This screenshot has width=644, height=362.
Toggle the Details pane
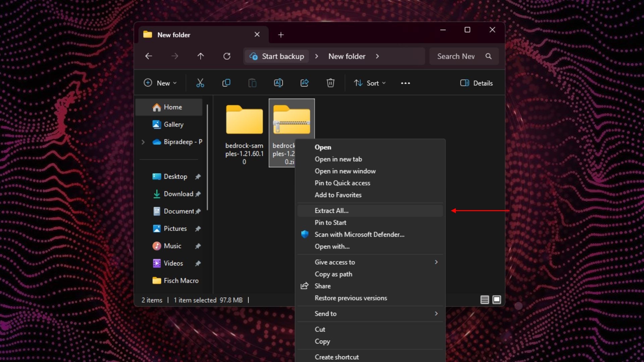pyautogui.click(x=476, y=83)
